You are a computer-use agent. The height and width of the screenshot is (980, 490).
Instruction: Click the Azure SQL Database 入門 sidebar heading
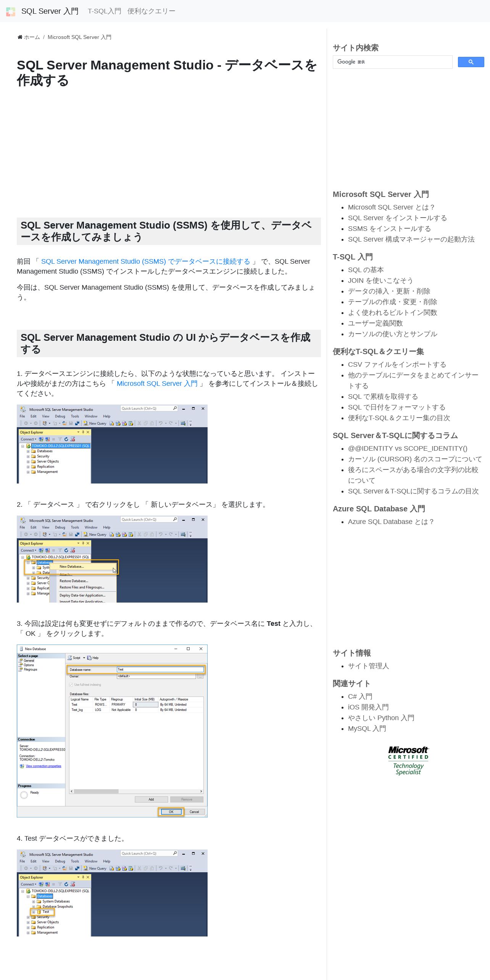pyautogui.click(x=379, y=509)
